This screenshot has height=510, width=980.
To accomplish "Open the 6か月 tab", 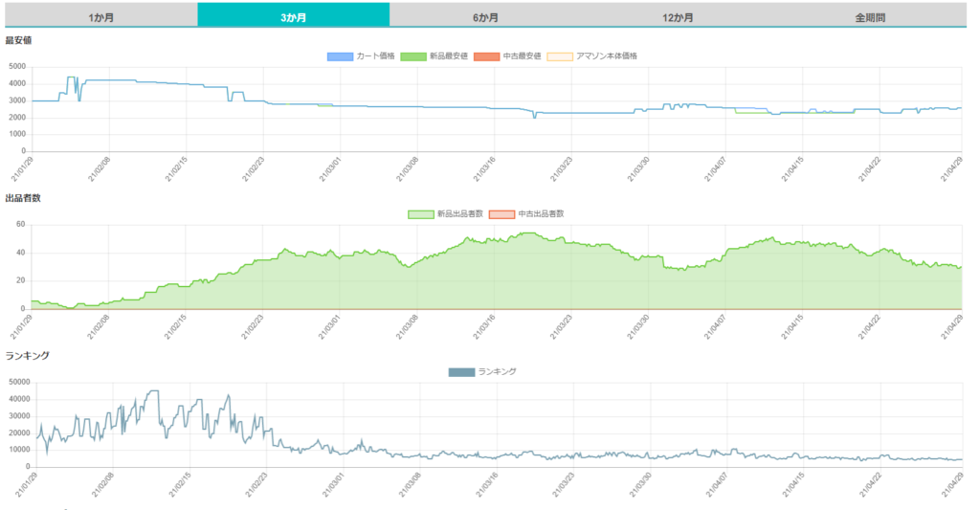I will click(485, 17).
